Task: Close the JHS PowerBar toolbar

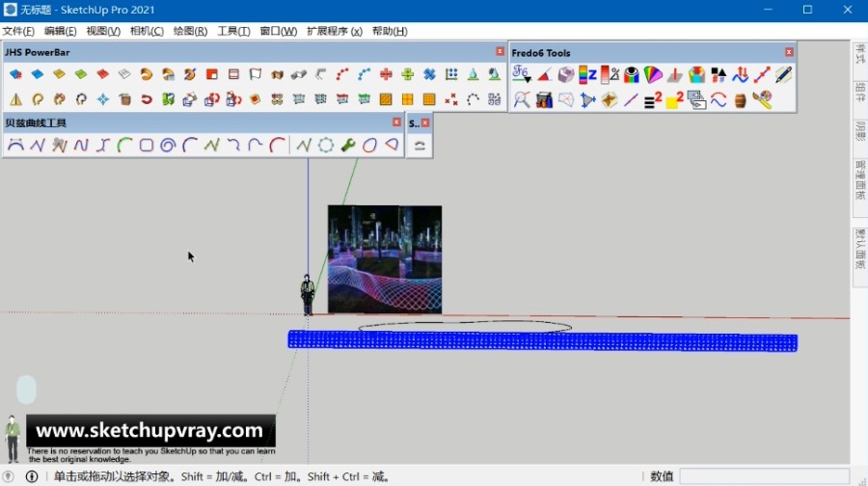Action: click(x=500, y=51)
